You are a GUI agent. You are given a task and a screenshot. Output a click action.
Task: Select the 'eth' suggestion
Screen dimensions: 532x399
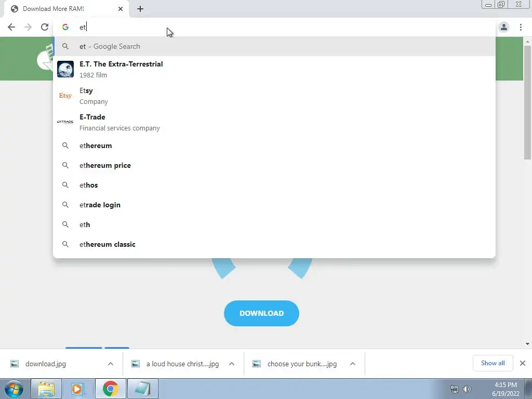(274, 224)
